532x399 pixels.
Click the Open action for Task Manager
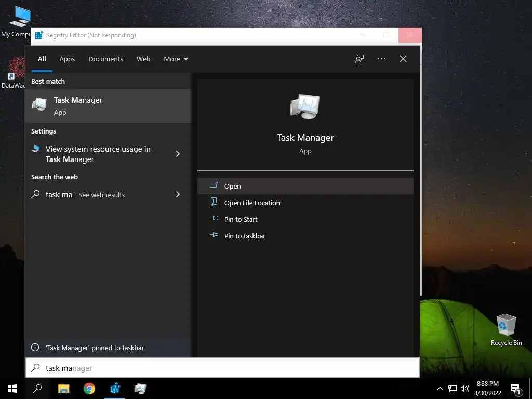pyautogui.click(x=305, y=186)
